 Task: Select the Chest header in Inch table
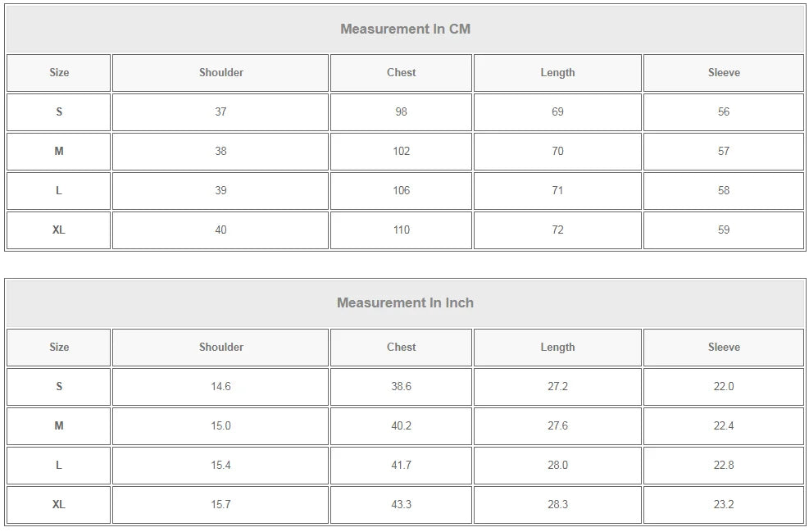click(x=401, y=348)
